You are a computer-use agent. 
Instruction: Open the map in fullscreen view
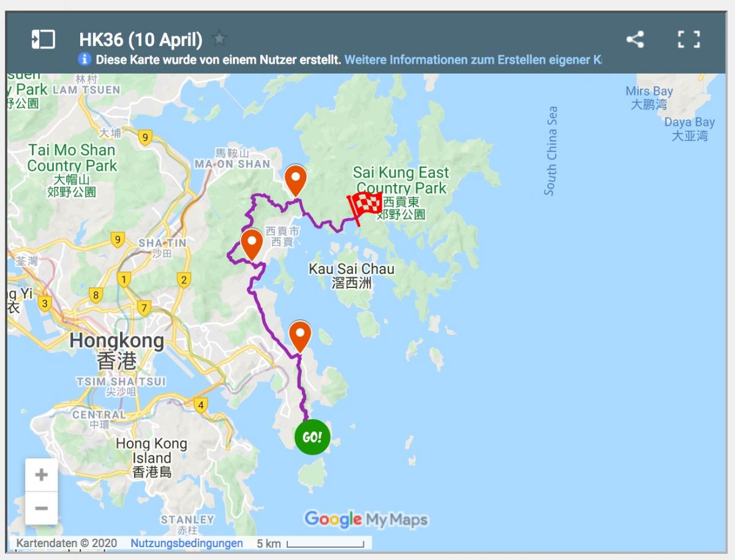click(689, 40)
